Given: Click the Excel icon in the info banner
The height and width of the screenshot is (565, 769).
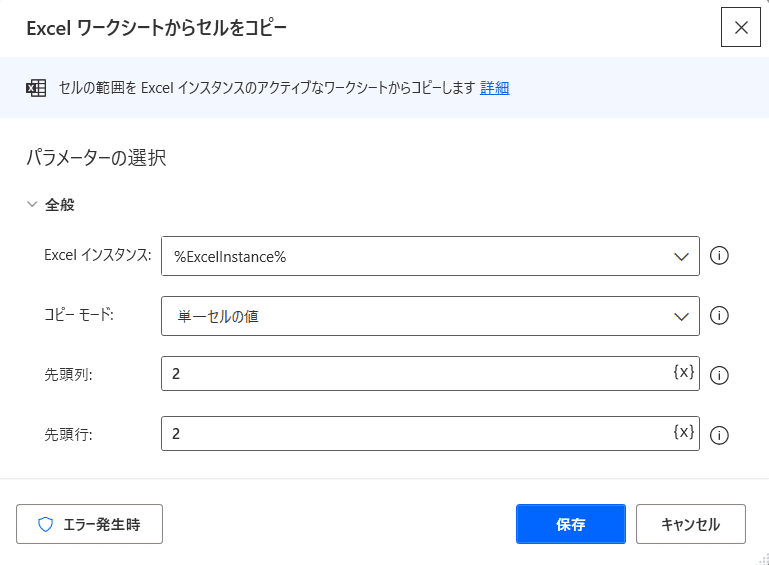Looking at the screenshot, I should (36, 88).
